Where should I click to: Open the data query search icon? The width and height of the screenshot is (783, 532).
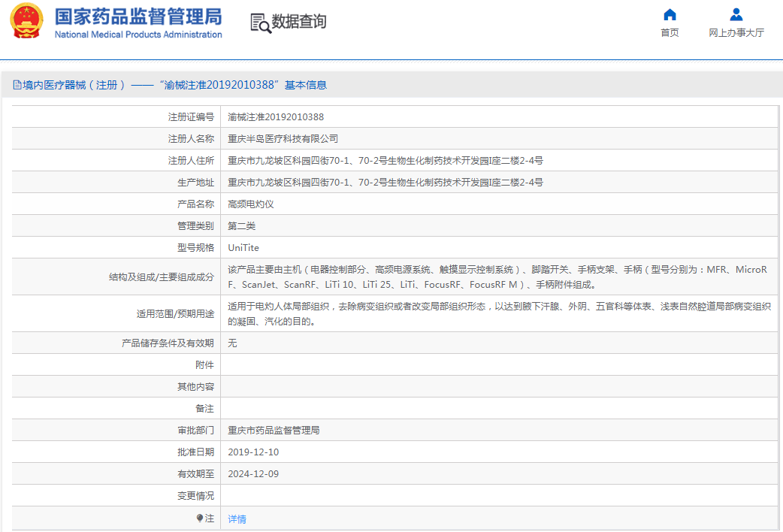[x=261, y=23]
